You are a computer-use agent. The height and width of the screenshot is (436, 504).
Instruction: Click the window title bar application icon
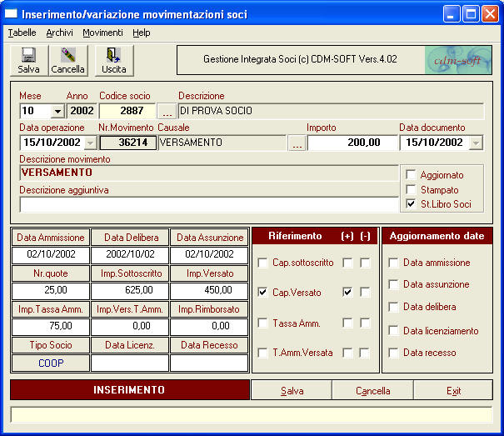(12, 14)
